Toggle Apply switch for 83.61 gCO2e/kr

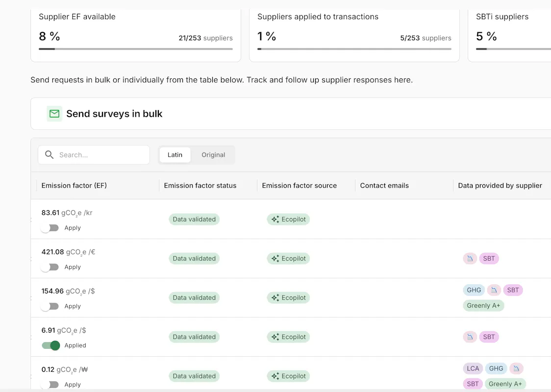pyautogui.click(x=50, y=228)
